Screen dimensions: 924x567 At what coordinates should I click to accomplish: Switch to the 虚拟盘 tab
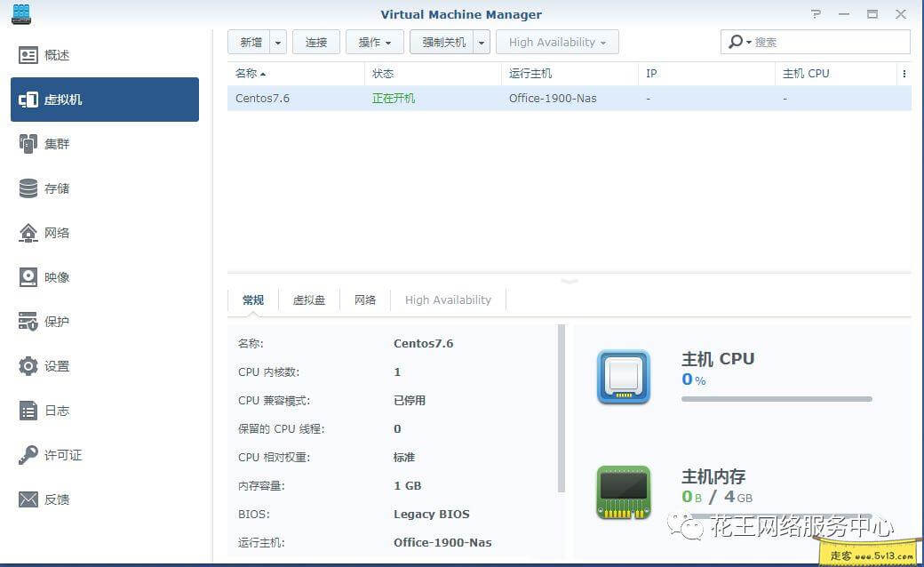tap(308, 299)
